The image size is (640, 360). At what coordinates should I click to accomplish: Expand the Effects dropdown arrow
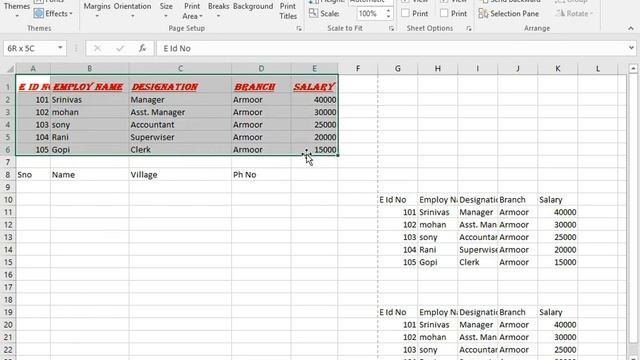[x=71, y=14]
